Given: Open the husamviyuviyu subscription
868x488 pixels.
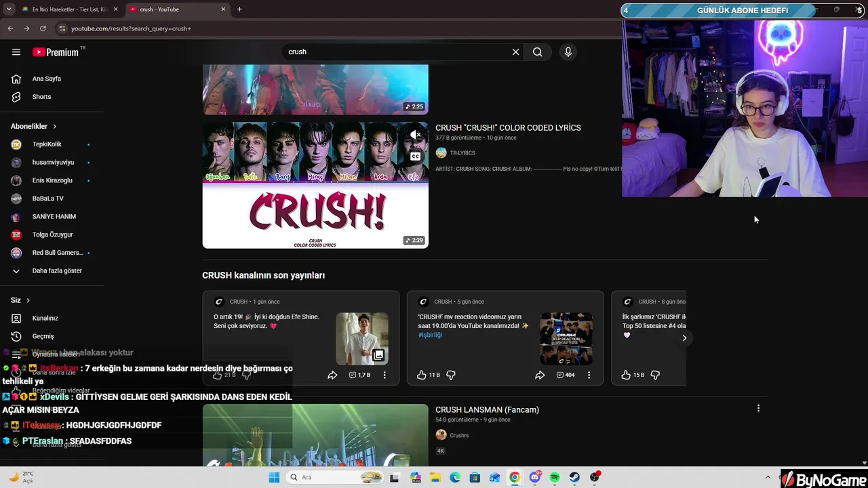Looking at the screenshot, I should point(52,162).
